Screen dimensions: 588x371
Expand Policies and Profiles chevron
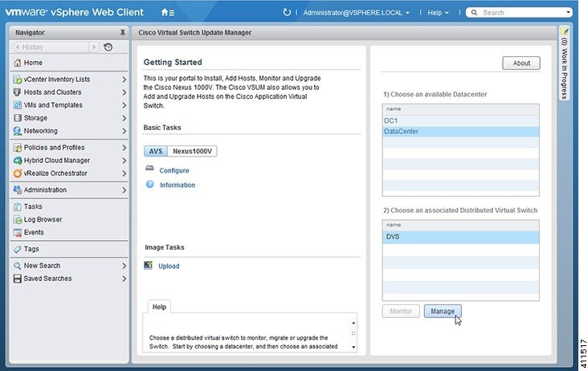(125, 148)
